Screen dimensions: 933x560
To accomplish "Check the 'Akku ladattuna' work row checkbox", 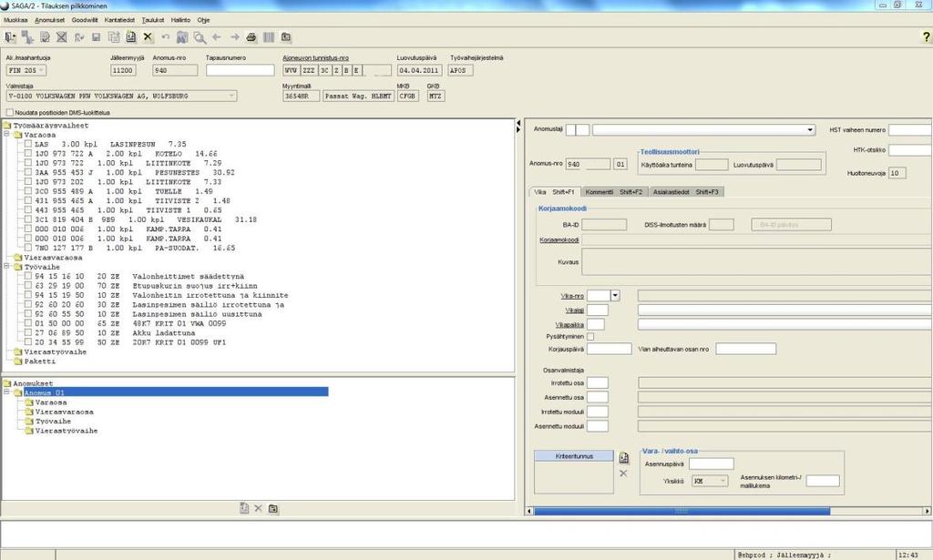I will tap(28, 333).
